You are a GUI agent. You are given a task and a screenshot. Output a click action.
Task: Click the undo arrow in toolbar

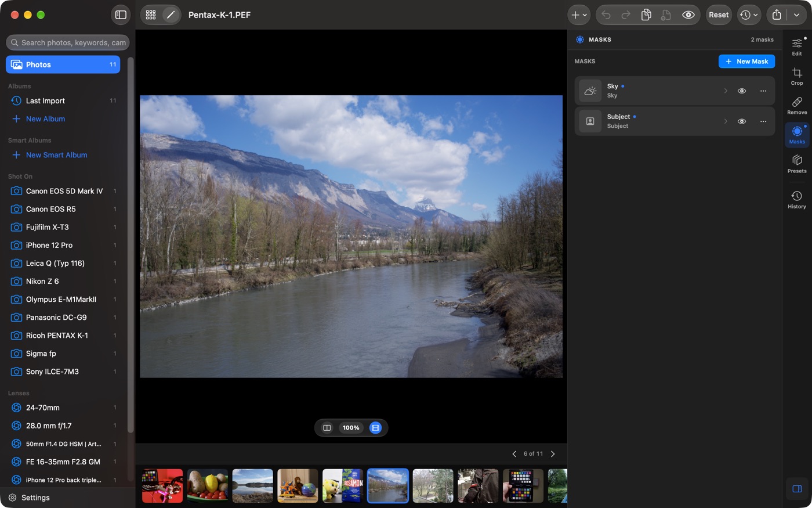[x=606, y=15]
